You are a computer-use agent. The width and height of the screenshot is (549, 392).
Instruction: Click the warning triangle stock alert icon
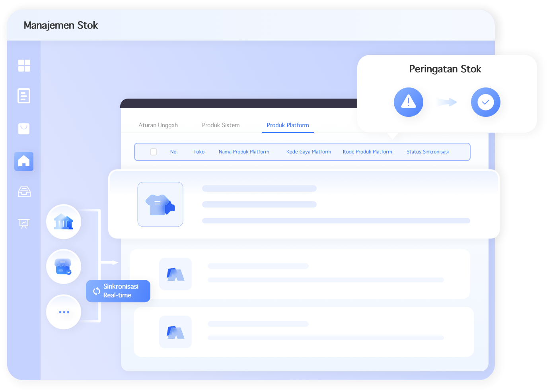click(409, 102)
